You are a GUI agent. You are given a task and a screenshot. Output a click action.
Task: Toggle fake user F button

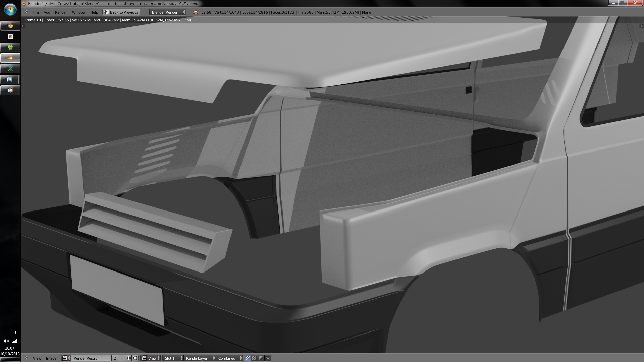click(121, 358)
